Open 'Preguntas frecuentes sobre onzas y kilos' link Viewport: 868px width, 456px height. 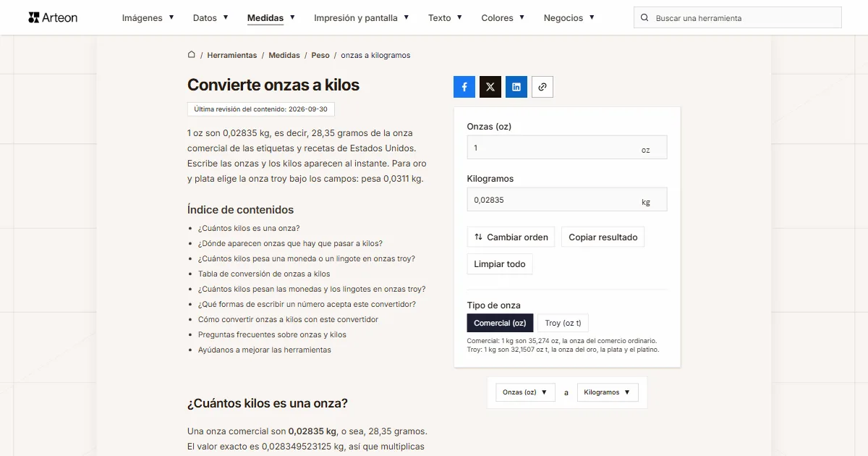click(272, 334)
